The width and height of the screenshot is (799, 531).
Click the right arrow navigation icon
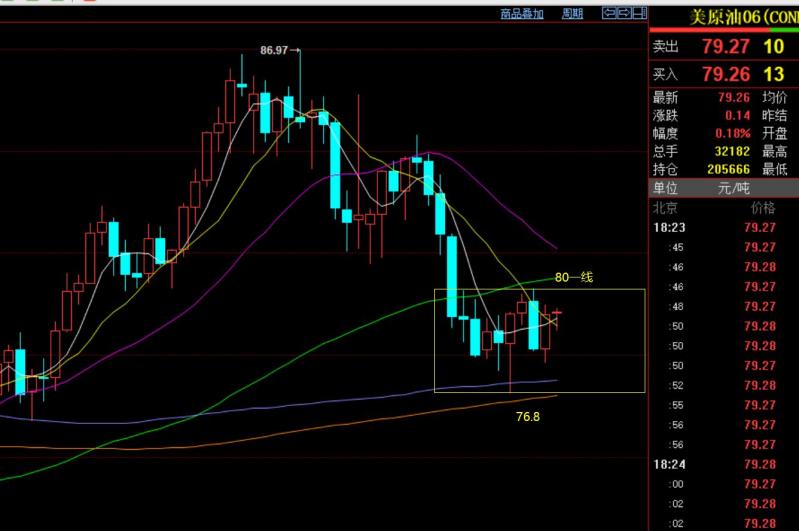point(624,13)
